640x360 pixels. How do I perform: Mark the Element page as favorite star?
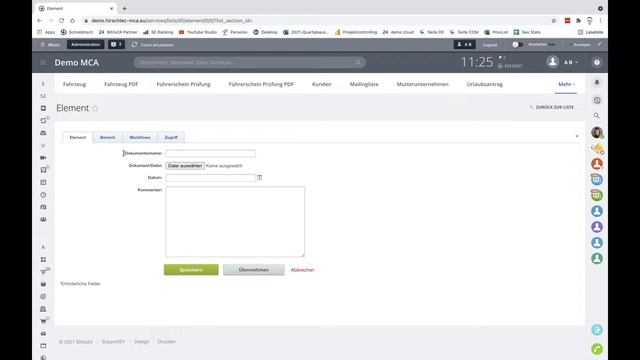[95, 108]
